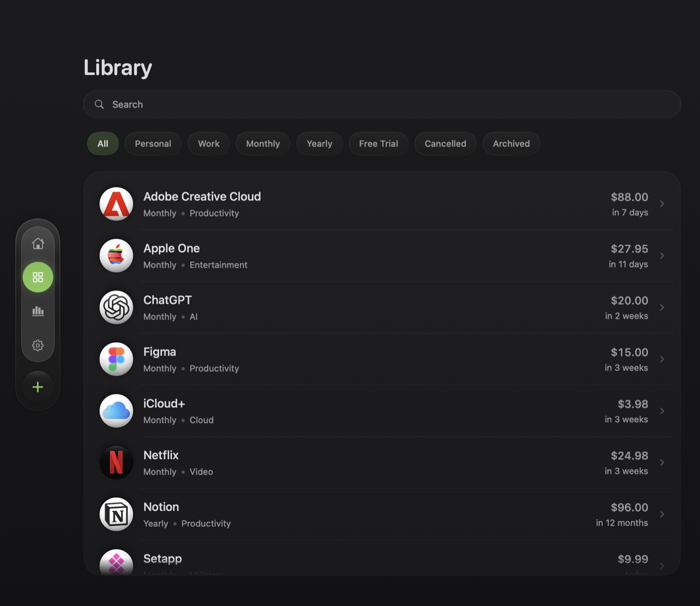Image resolution: width=700 pixels, height=606 pixels.
Task: Focus the Search input field
Action: click(x=382, y=104)
